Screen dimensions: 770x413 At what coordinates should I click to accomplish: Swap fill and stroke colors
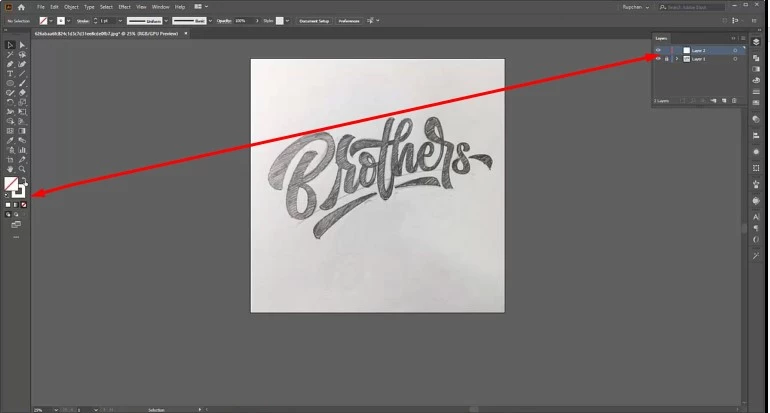tap(24, 180)
